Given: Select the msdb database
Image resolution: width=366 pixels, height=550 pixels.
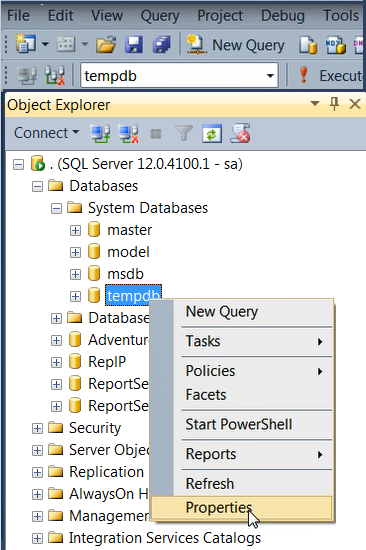Looking at the screenshot, I should tap(125, 274).
